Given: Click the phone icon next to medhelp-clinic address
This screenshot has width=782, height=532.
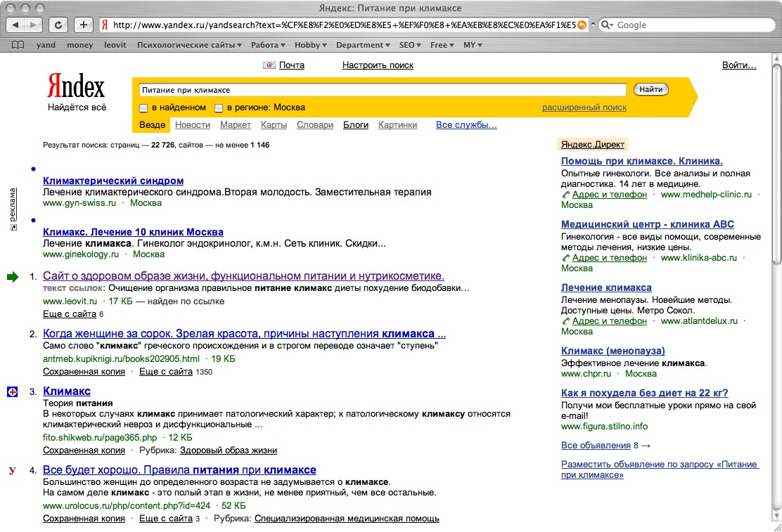Looking at the screenshot, I should click(565, 195).
